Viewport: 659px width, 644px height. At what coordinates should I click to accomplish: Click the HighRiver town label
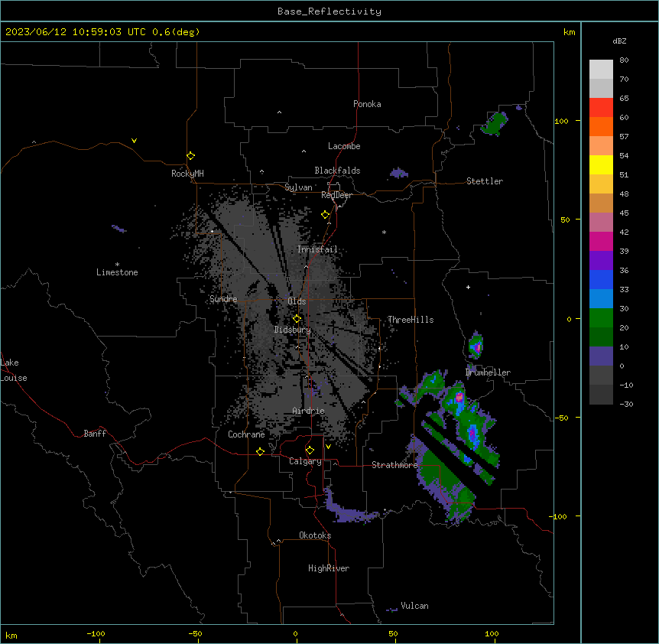(329, 568)
